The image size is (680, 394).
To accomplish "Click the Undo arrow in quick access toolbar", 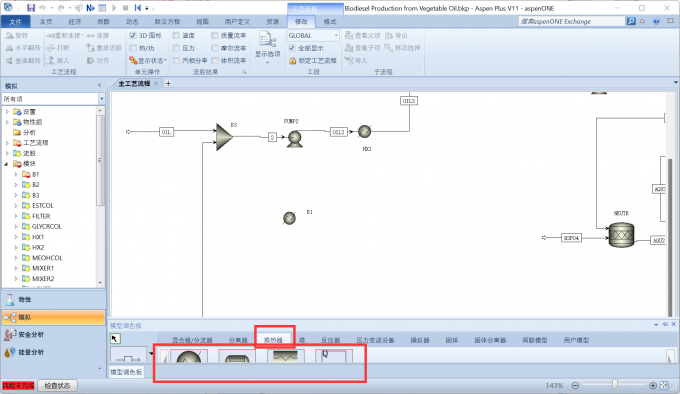I will (x=42, y=8).
